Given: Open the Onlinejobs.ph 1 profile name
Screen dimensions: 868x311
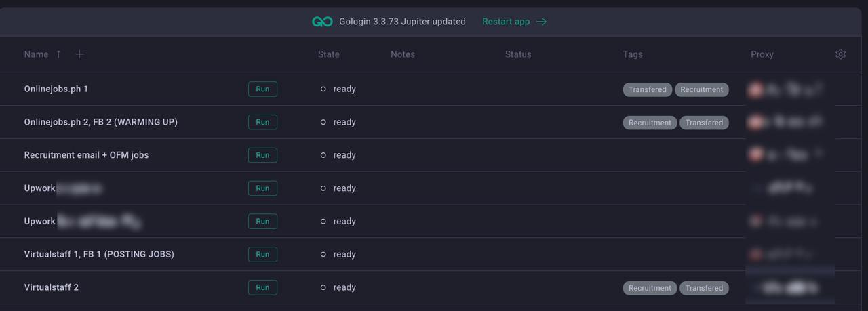Looking at the screenshot, I should (56, 89).
